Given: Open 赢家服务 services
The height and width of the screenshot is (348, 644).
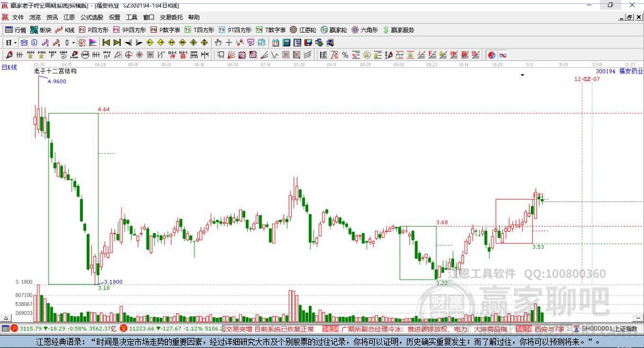Looking at the screenshot, I should 398,30.
